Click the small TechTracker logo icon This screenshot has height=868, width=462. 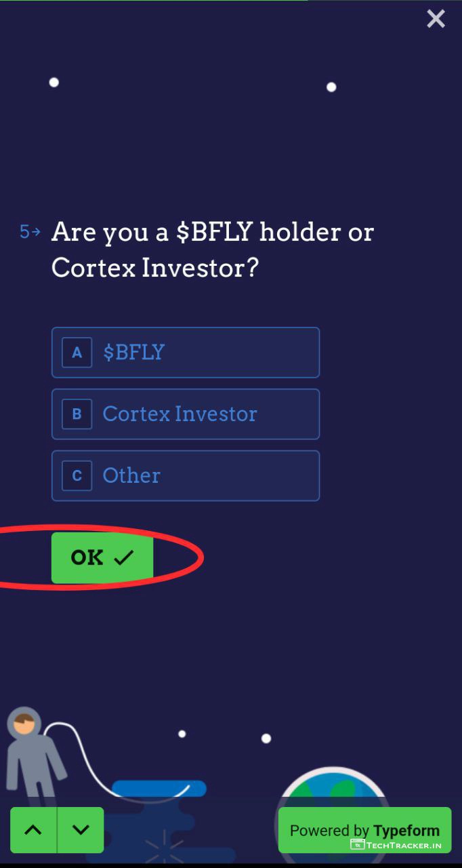click(357, 845)
